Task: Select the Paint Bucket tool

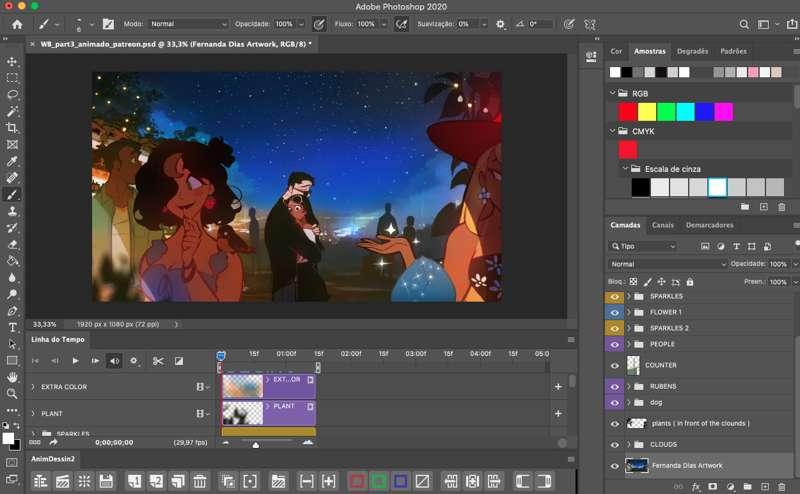Action: (x=12, y=261)
